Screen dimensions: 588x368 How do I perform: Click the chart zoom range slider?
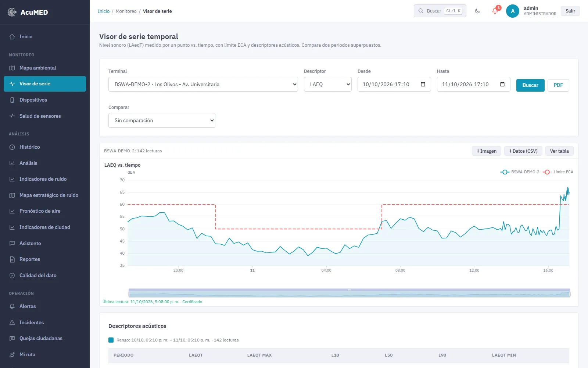pos(349,293)
